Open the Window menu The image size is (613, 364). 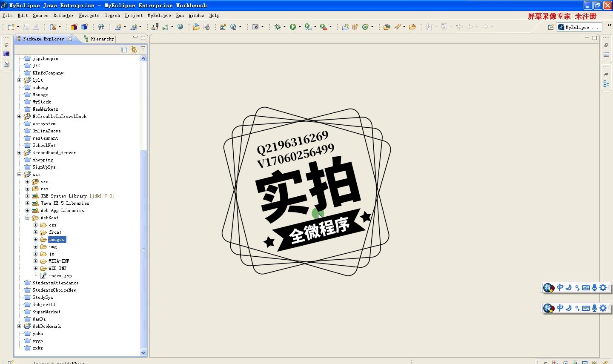(196, 15)
